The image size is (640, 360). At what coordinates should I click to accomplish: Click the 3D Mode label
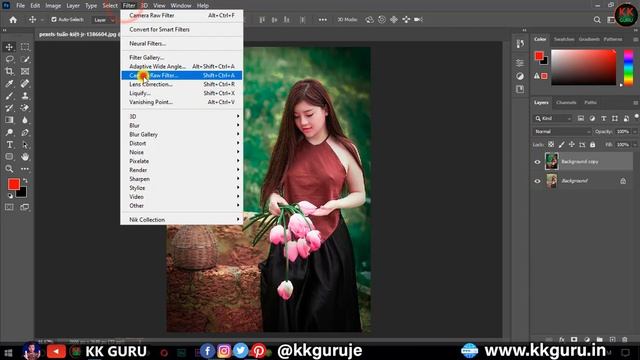point(347,20)
